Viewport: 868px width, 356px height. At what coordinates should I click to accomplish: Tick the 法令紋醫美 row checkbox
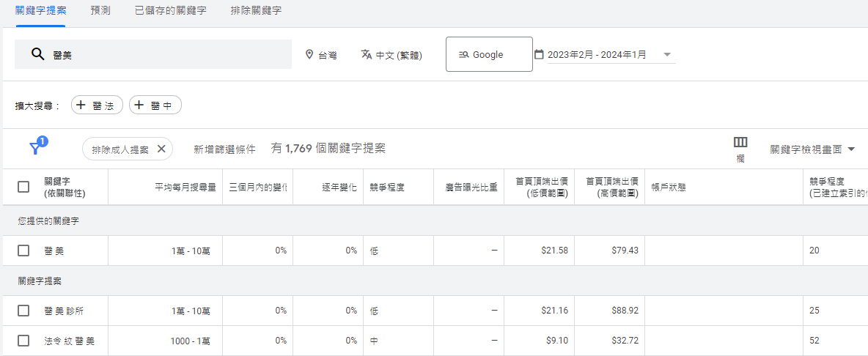(23, 341)
